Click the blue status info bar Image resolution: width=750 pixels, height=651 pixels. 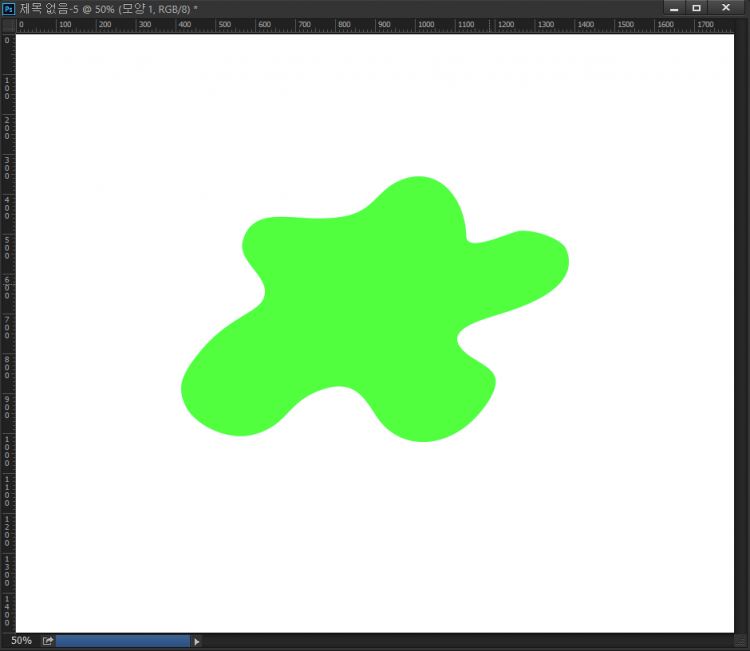(123, 641)
